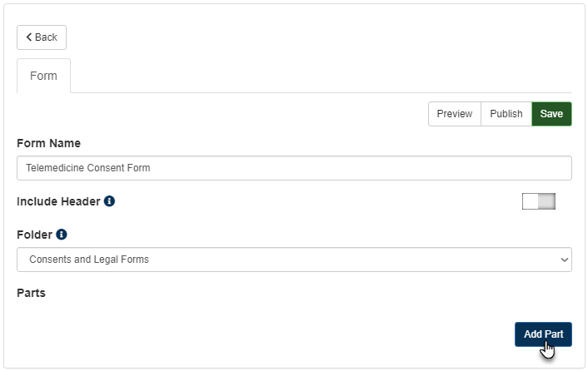
Task: Toggle the Include Header switch
Action: [x=538, y=201]
